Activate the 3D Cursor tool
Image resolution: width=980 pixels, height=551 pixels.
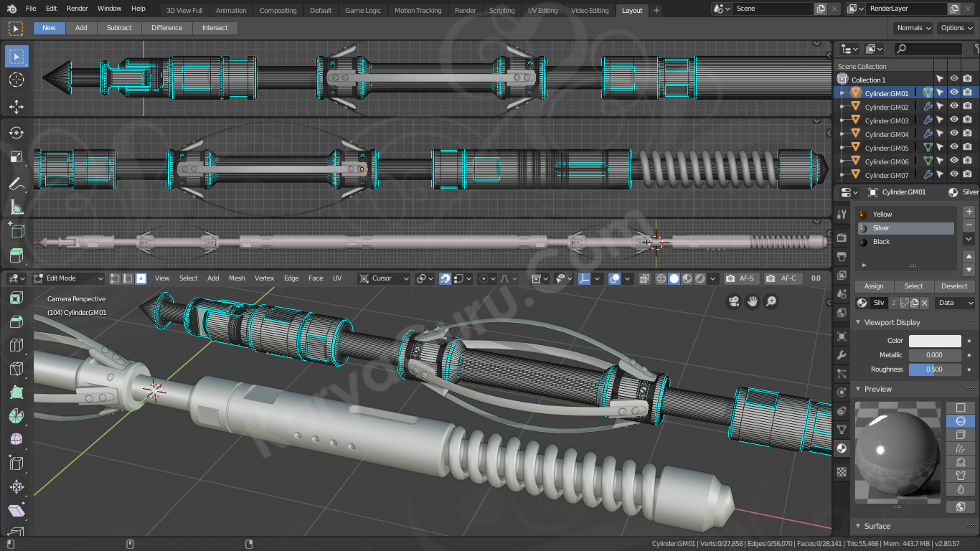pyautogui.click(x=17, y=80)
